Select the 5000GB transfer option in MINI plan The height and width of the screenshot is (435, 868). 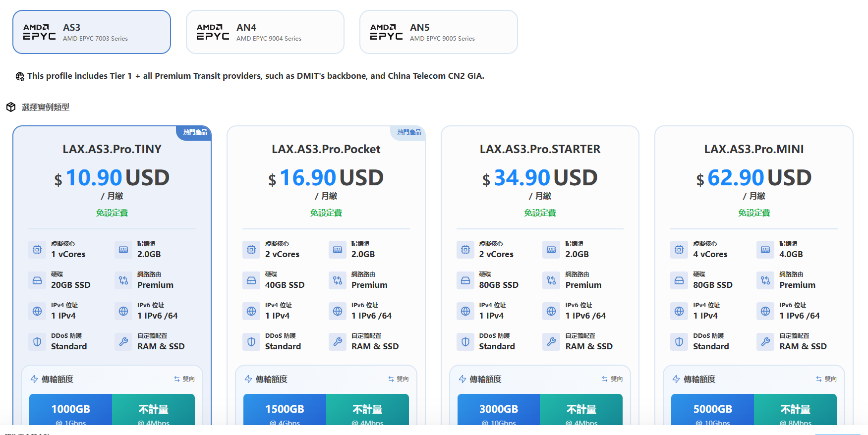(x=713, y=410)
